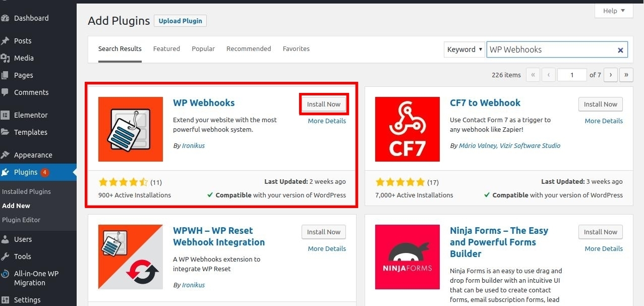Click the current page number field

[572, 75]
